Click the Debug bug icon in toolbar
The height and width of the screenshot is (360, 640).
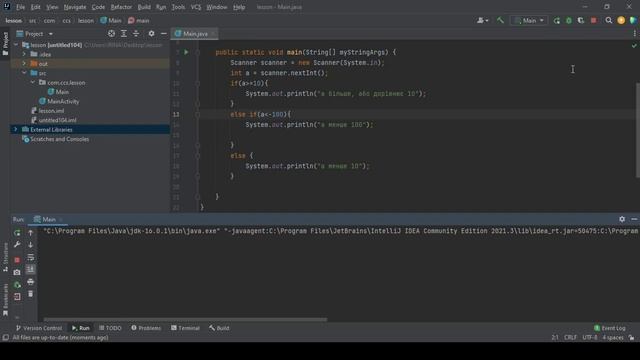(569, 20)
